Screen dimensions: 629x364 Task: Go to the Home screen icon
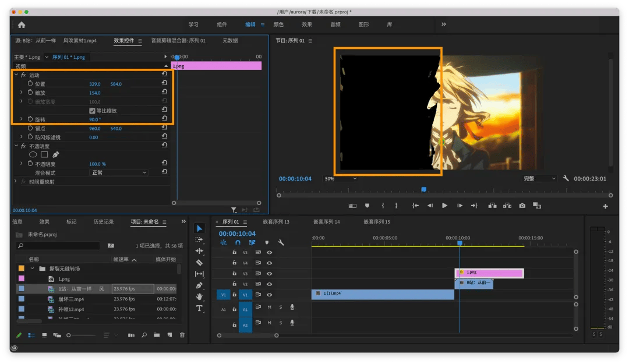pyautogui.click(x=22, y=25)
